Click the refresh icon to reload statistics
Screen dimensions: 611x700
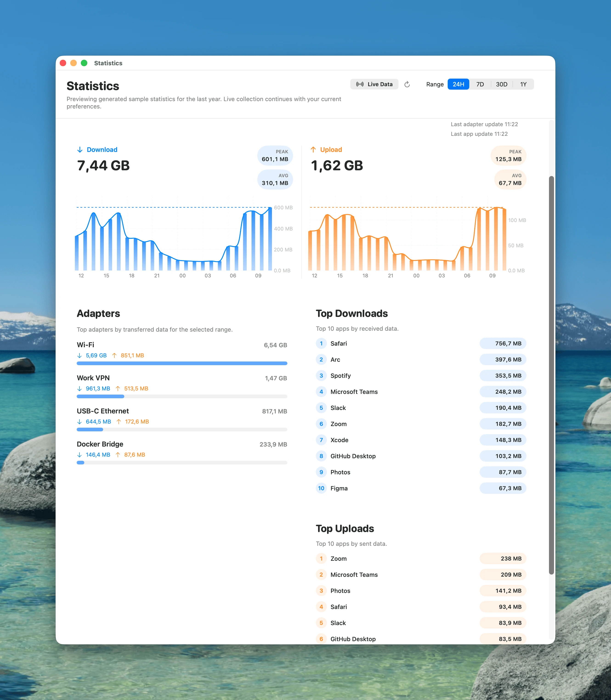tap(407, 84)
